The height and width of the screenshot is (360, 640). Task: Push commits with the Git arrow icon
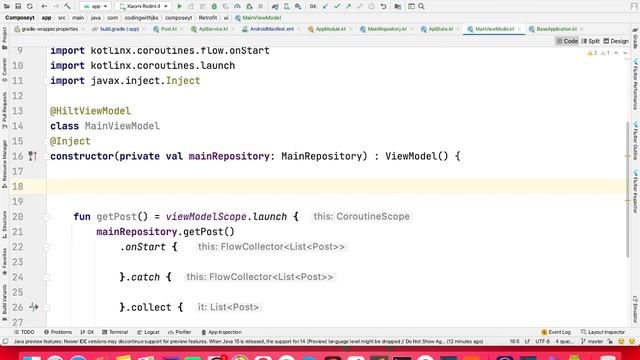point(348,7)
